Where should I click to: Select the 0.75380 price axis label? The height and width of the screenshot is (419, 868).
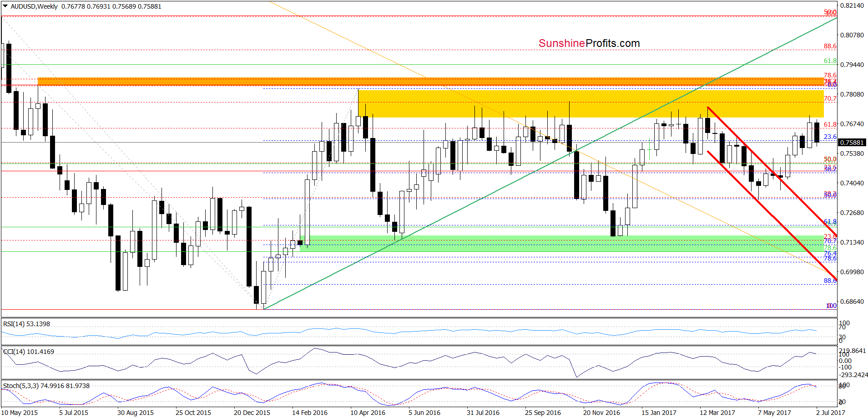[x=852, y=153]
